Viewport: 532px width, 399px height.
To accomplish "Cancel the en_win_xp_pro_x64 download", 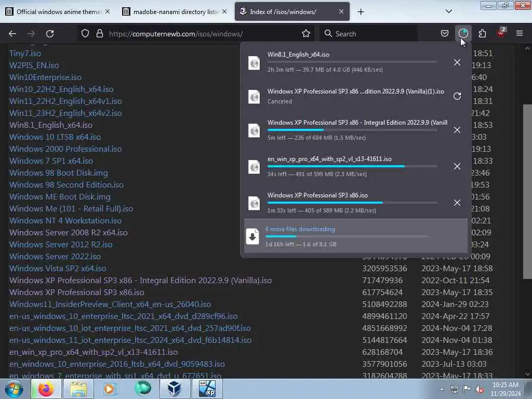I will [x=457, y=166].
